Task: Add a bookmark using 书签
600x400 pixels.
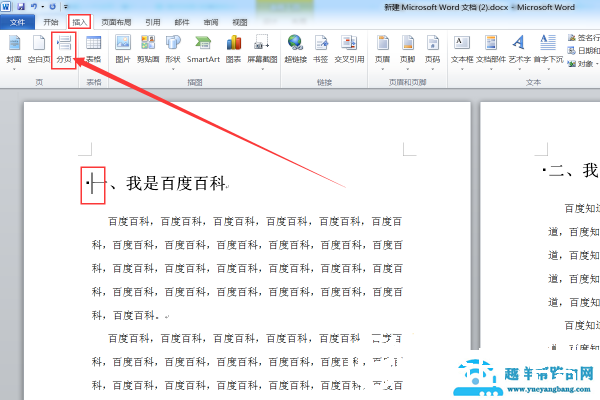Action: click(321, 49)
